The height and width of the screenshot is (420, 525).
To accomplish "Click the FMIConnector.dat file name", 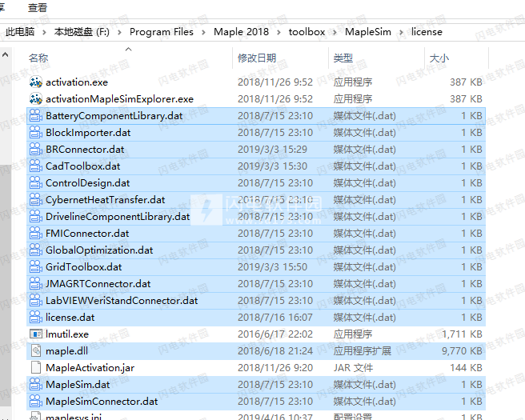I will click(87, 234).
